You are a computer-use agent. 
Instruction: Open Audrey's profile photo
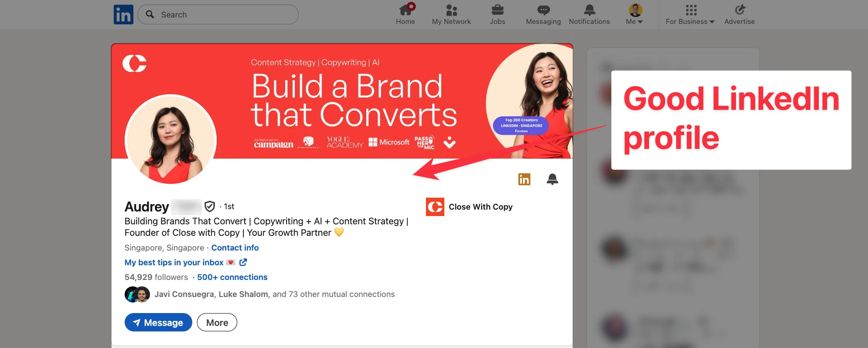[x=171, y=140]
